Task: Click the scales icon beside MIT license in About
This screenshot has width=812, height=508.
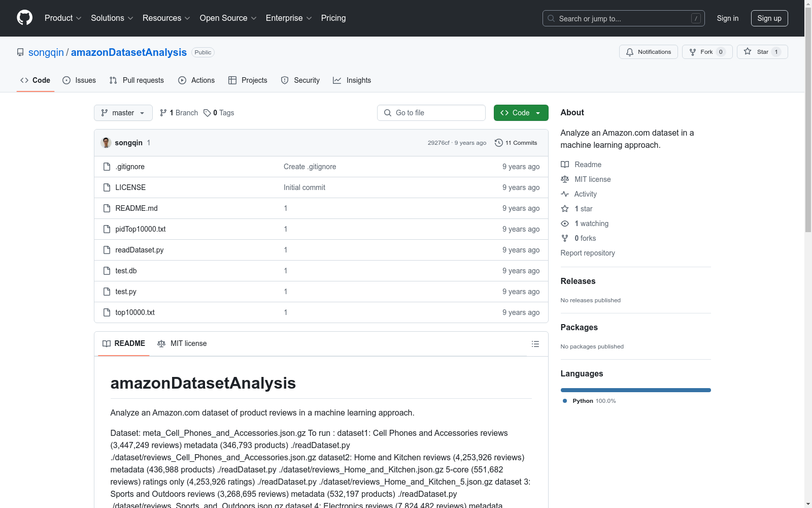Action: [x=565, y=179]
